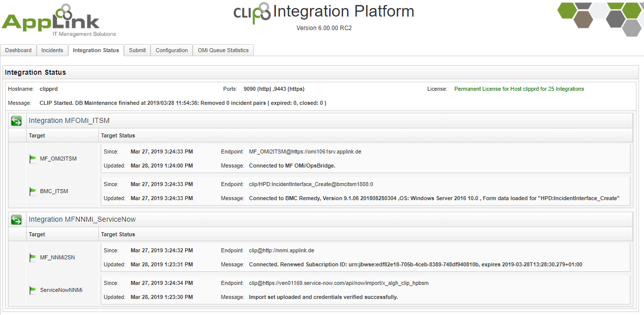Click the Import set uploaded message

click(x=324, y=297)
